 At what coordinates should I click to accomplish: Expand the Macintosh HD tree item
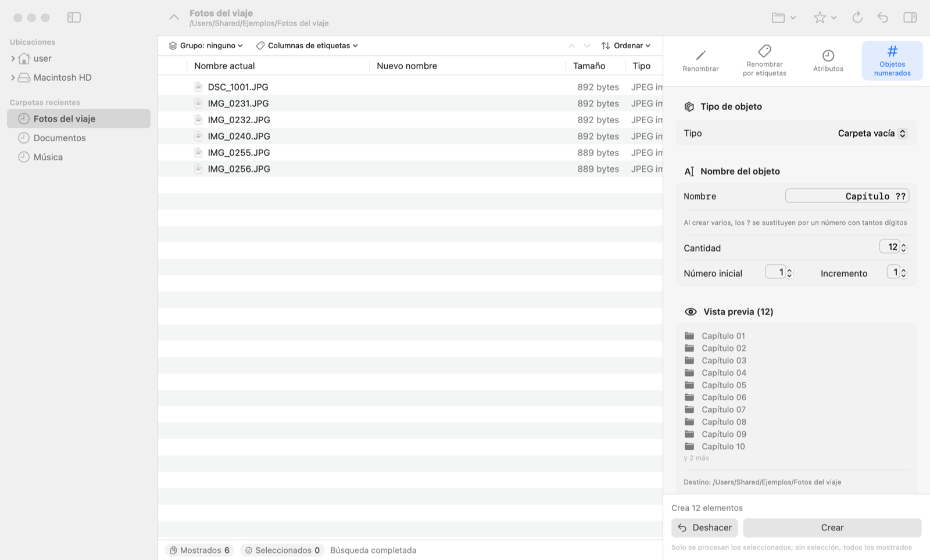[x=13, y=78]
